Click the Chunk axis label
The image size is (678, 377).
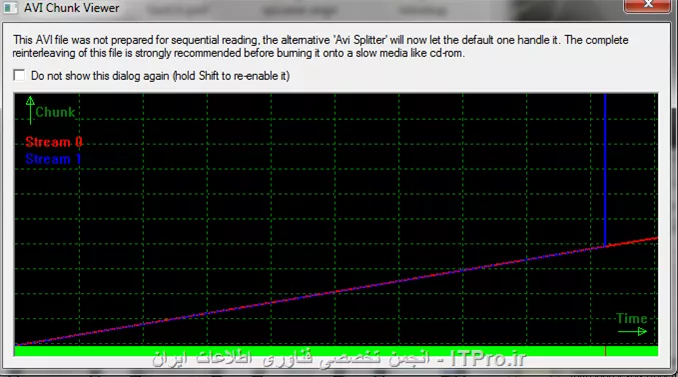55,112
